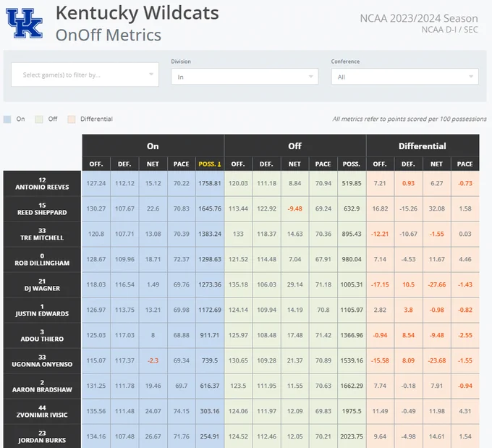Select the Jordan Burks row label
This screenshot has height=448, width=492.
tap(42, 436)
